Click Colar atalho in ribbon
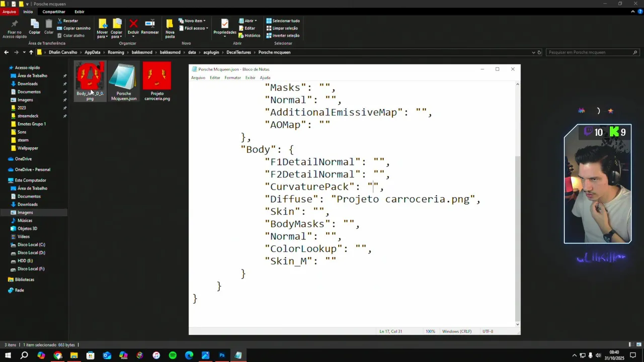644x362 pixels. click(x=70, y=36)
